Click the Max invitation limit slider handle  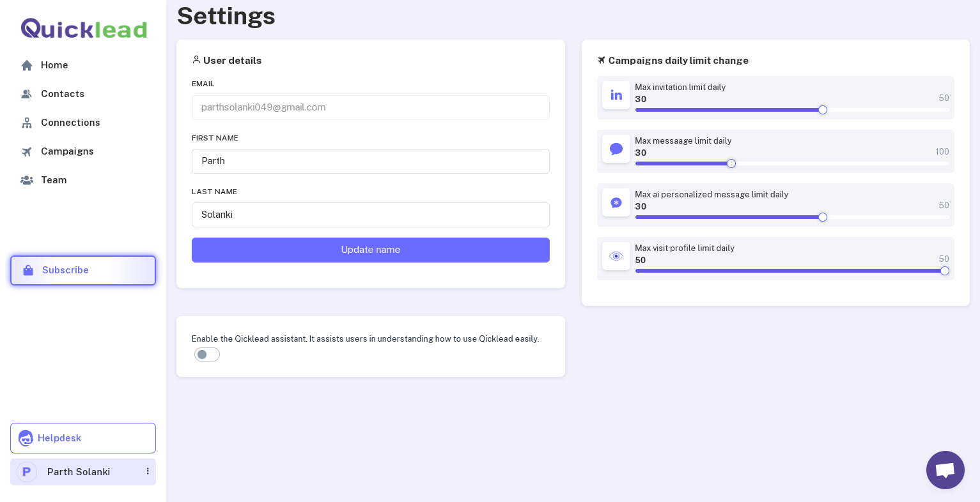click(823, 110)
